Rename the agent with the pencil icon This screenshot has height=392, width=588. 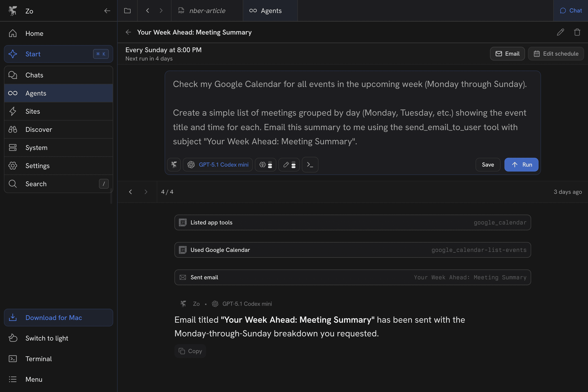click(x=560, y=32)
